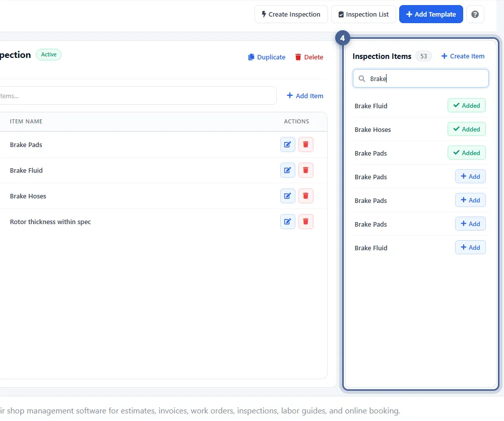504x421 pixels.
Task: Focus the Brake search field
Action: [420, 79]
